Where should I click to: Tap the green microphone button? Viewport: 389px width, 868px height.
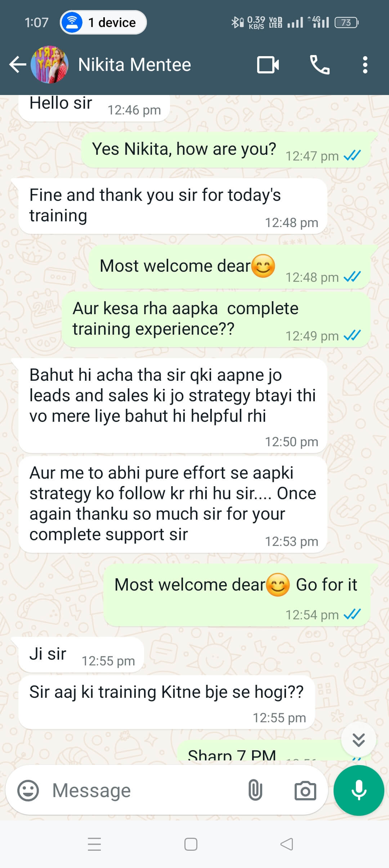tap(359, 790)
